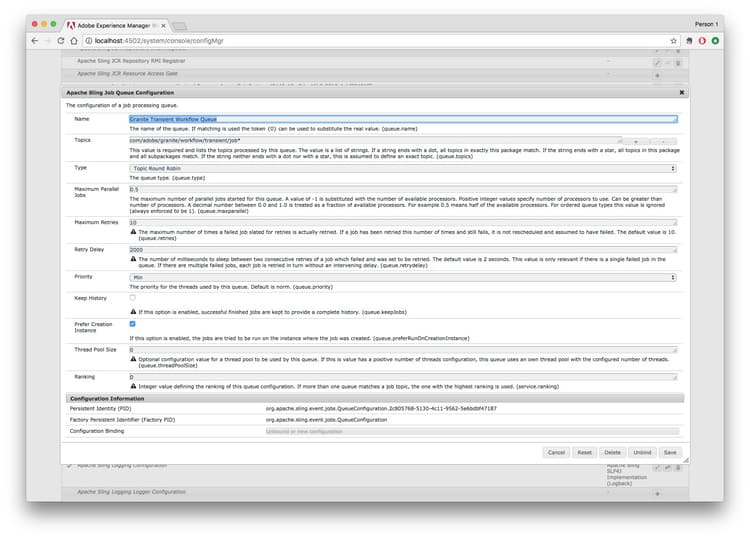Open a new browser tab
This screenshot has width=750, height=539.
179,26
